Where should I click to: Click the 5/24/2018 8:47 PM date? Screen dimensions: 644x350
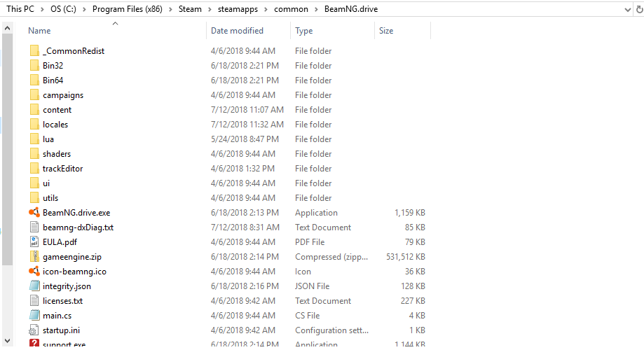(245, 139)
